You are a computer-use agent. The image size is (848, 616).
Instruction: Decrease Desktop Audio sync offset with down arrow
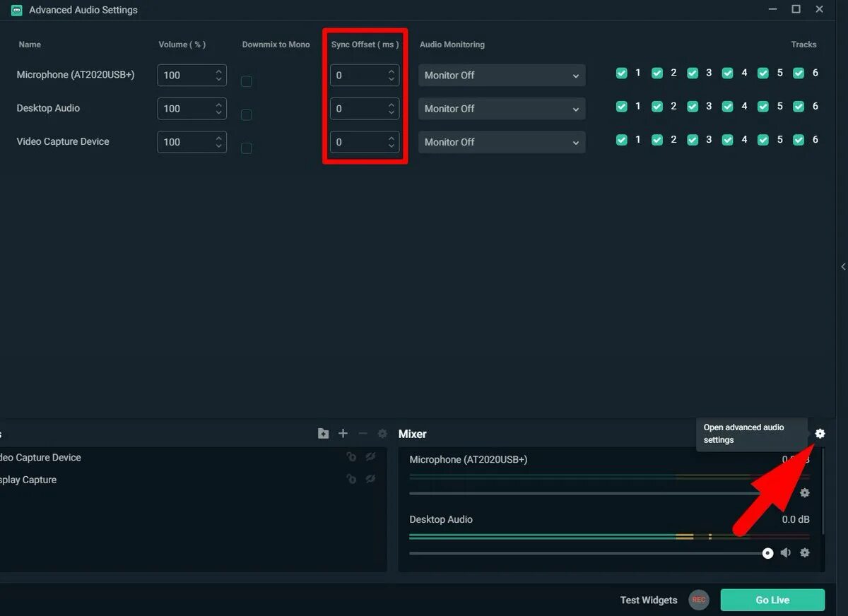coord(391,113)
